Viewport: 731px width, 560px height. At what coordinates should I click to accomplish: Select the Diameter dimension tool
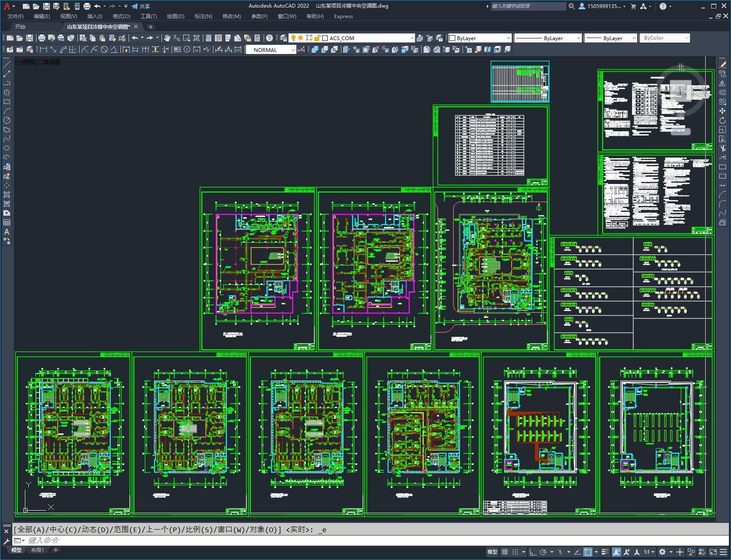click(x=104, y=49)
